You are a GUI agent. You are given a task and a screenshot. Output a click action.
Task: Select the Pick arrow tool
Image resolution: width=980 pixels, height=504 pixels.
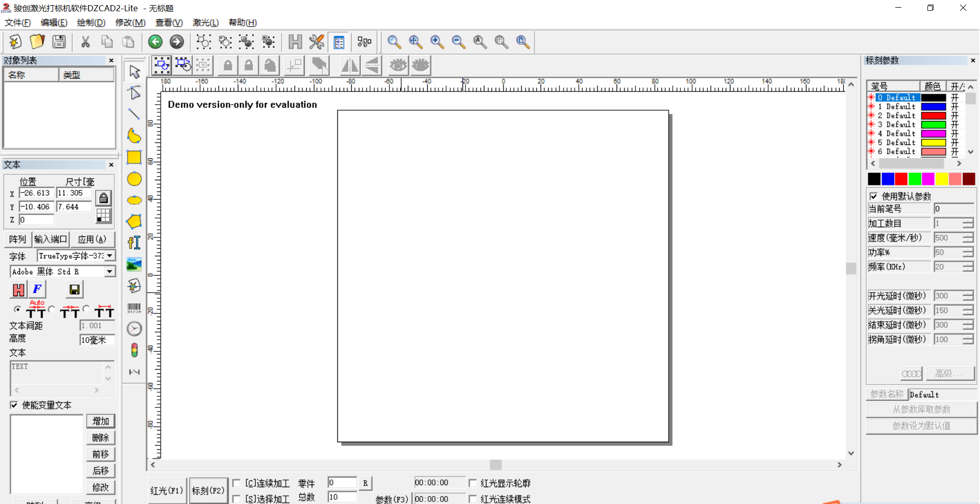(134, 71)
